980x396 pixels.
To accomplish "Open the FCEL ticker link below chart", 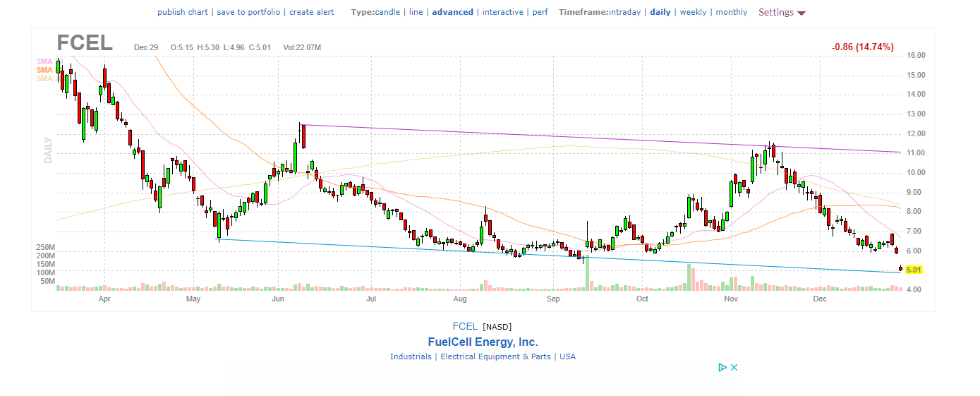I will click(x=465, y=326).
